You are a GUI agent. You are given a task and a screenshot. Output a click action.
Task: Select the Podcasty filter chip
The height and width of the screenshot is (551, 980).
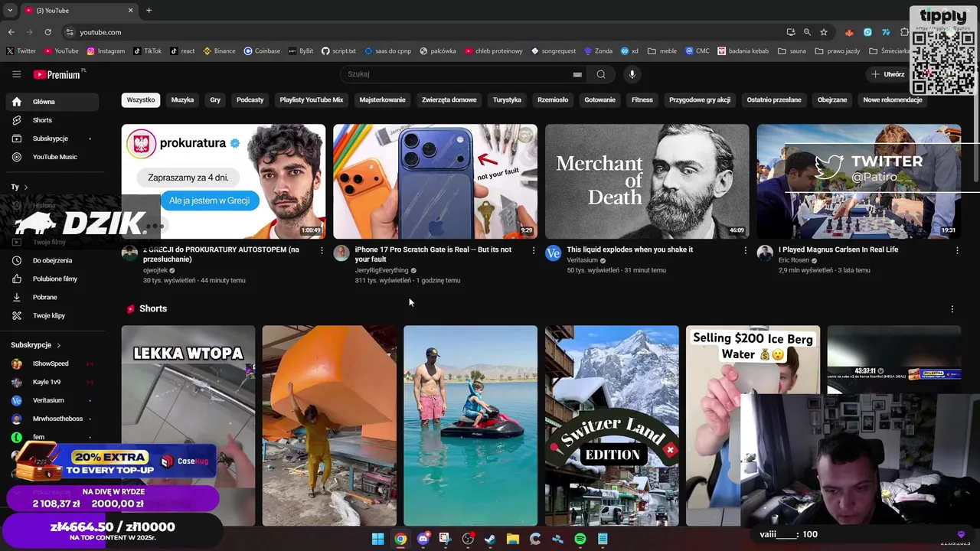pyautogui.click(x=250, y=99)
